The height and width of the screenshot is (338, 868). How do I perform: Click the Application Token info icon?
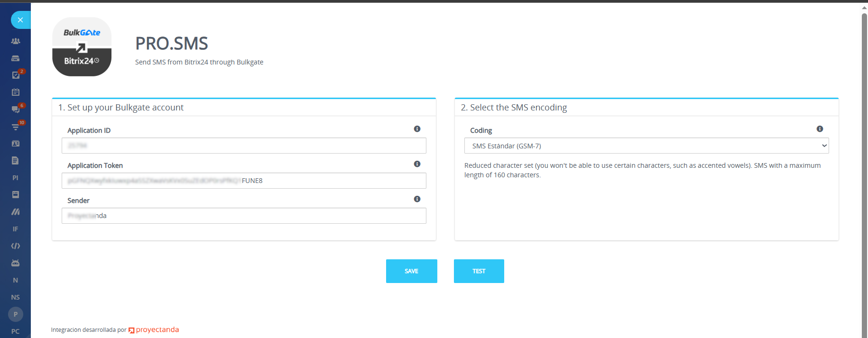point(417,164)
